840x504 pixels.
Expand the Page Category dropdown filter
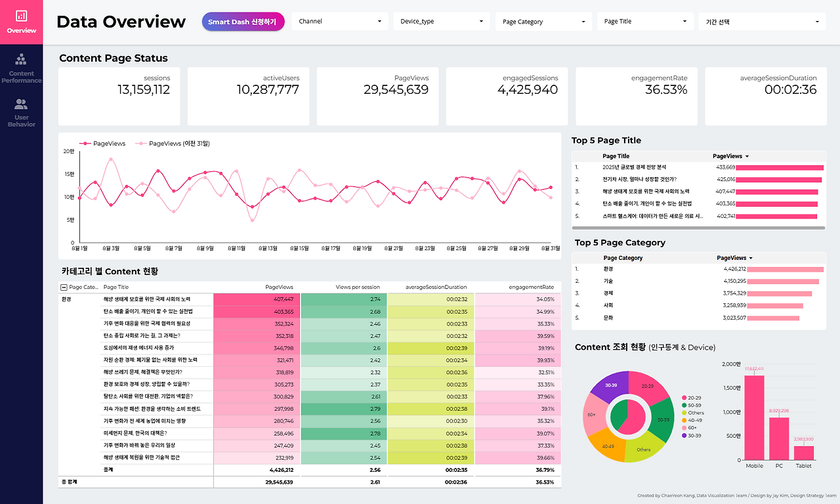click(x=544, y=21)
